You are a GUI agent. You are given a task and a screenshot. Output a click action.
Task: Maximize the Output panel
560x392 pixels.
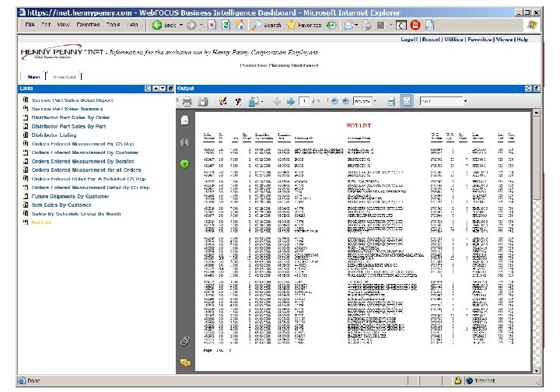click(x=536, y=88)
